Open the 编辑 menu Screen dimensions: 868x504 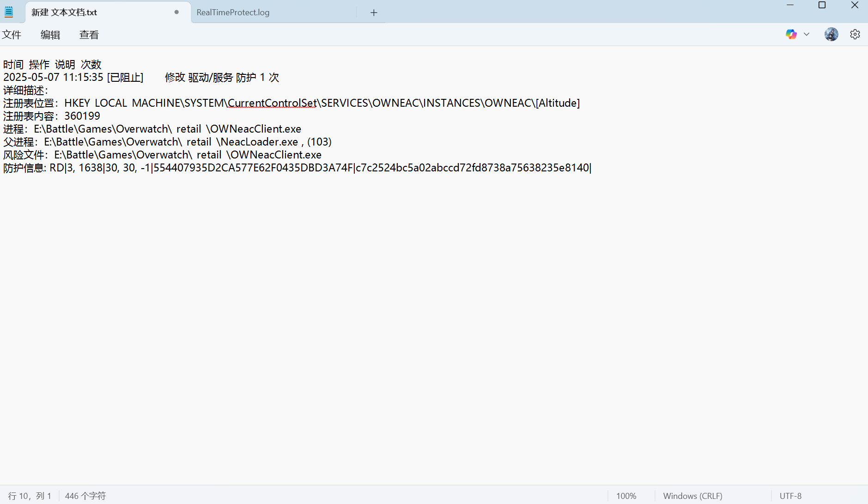point(50,35)
